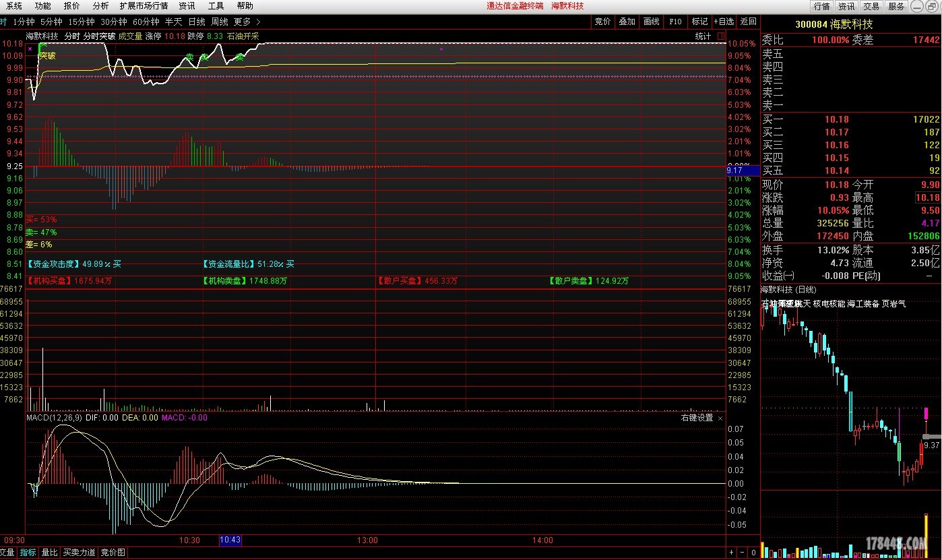942x560 pixels.
Task: Click 右键设置 in MACD panel
Action: point(697,418)
